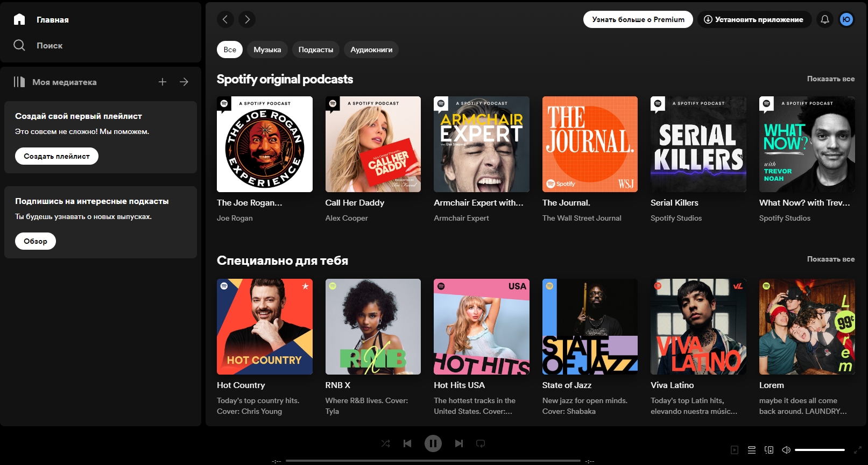868x465 pixels.
Task: Click the 'Serial Killers' title text
Action: point(674,203)
